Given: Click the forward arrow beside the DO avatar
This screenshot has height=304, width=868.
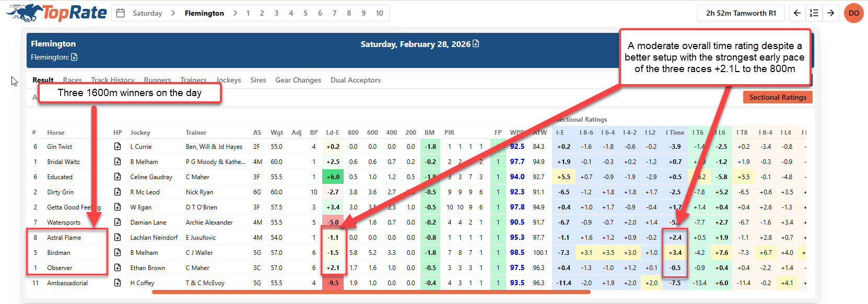Looking at the screenshot, I should 830,13.
